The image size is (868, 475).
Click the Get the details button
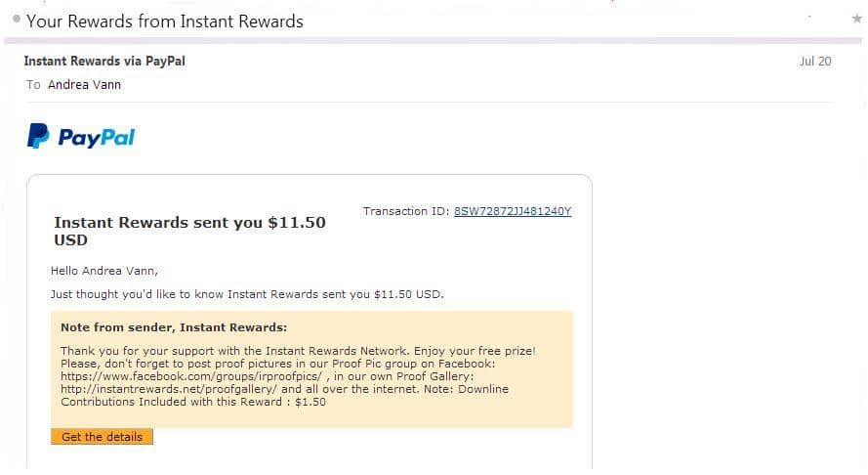[102, 437]
